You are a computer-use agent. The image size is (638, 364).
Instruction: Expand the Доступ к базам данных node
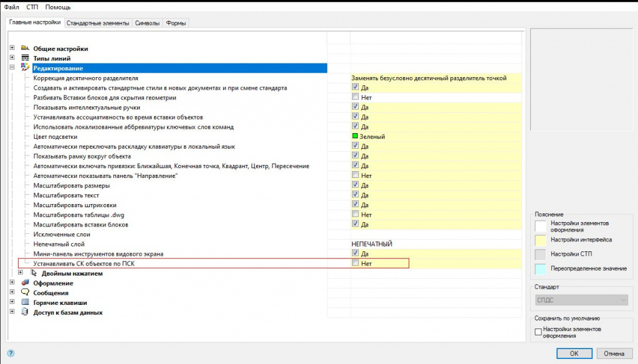pyautogui.click(x=12, y=312)
